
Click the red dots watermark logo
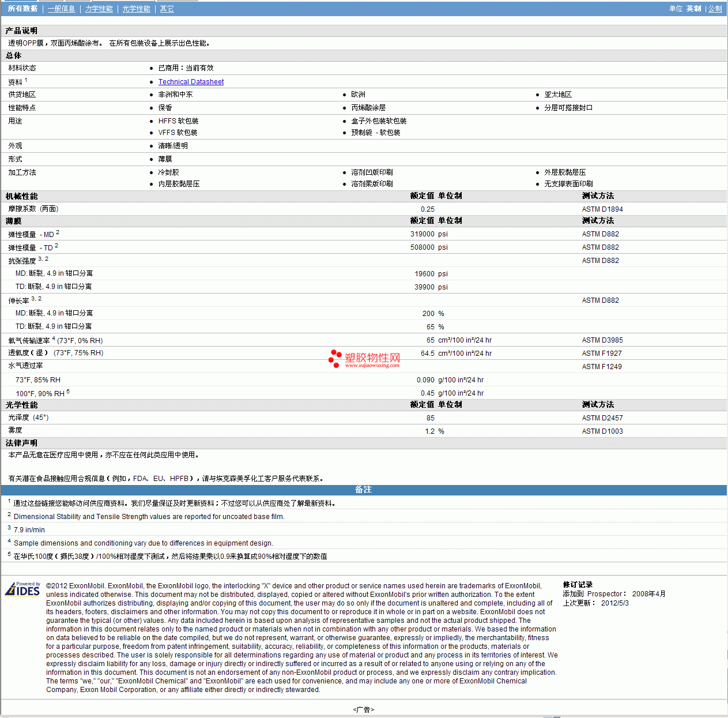click(x=335, y=358)
